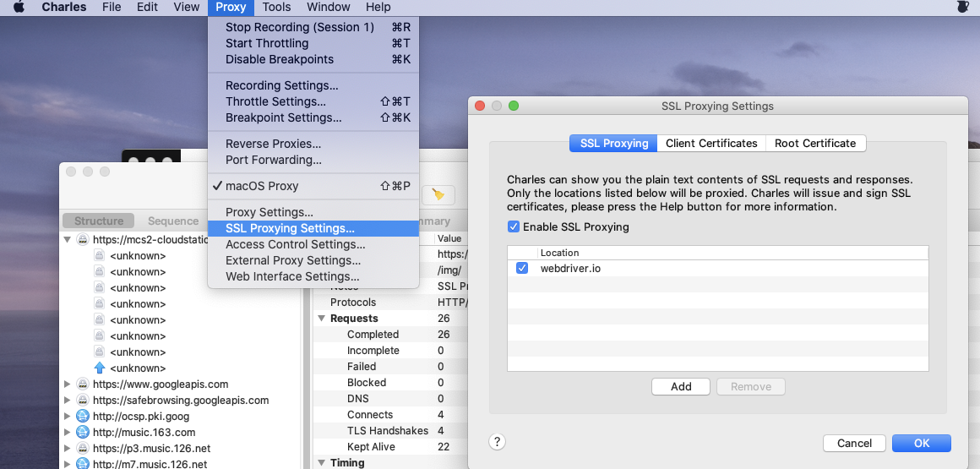The width and height of the screenshot is (980, 469).
Task: Click the globe icon beside http://m7.music.126.net
Action: coord(83,464)
